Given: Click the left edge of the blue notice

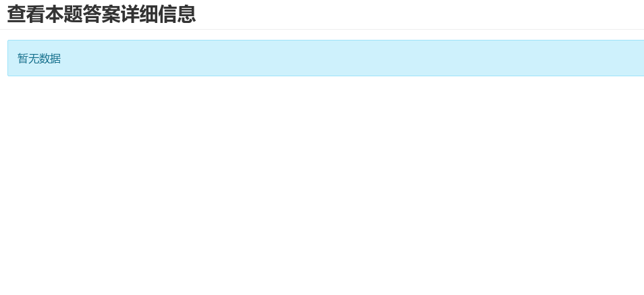Looking at the screenshot, I should (x=8, y=58).
